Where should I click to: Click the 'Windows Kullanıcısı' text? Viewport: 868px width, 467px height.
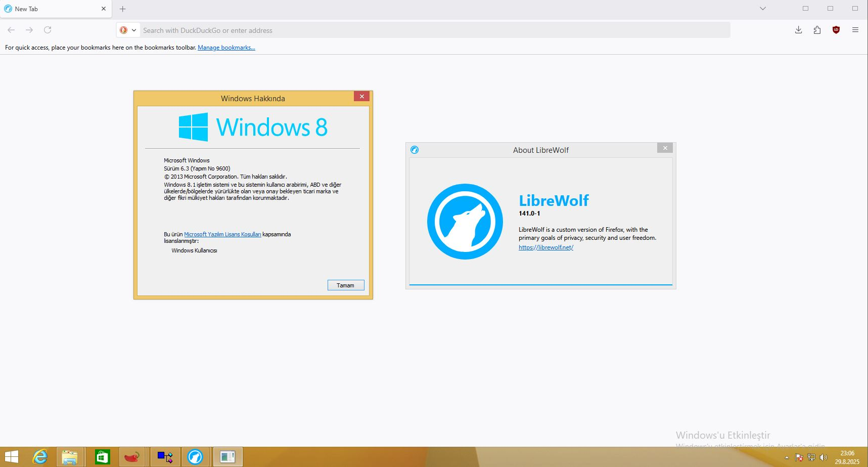tap(194, 250)
